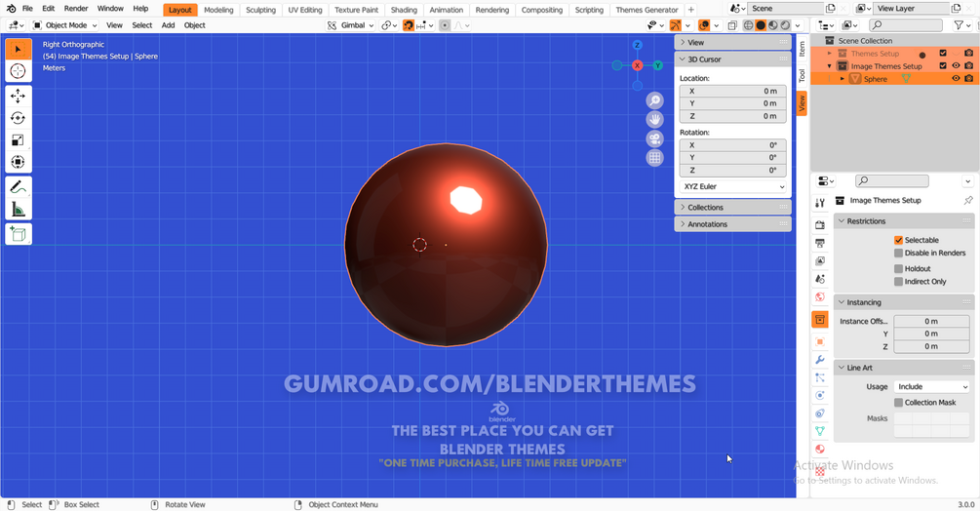This screenshot has width=980, height=511.
Task: Pick the Annotate pencil tool
Action: click(19, 187)
